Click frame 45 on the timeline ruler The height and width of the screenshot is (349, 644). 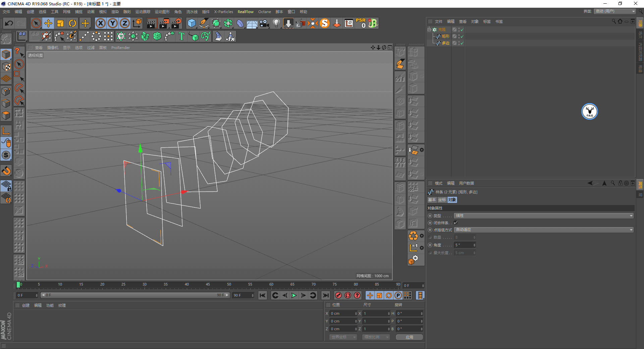pyautogui.click(x=208, y=285)
